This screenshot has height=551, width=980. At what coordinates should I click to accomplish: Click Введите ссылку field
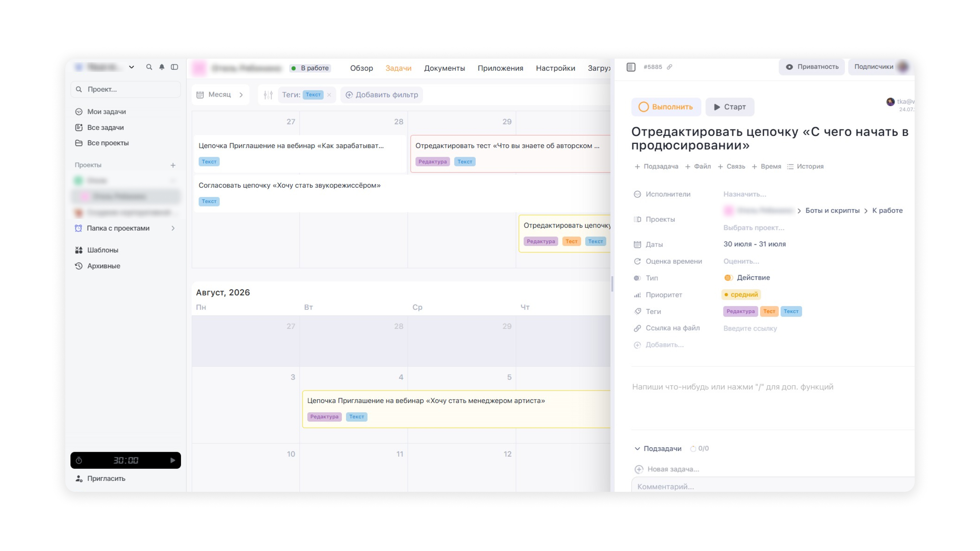click(750, 329)
